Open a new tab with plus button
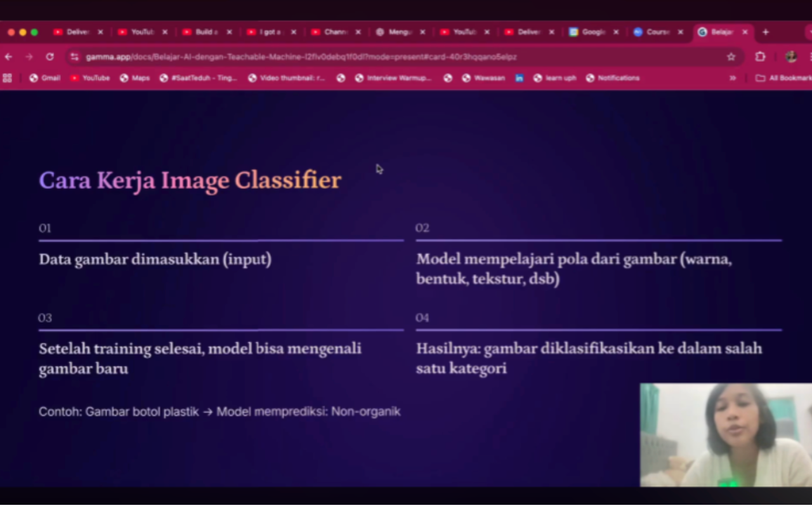 (x=766, y=32)
